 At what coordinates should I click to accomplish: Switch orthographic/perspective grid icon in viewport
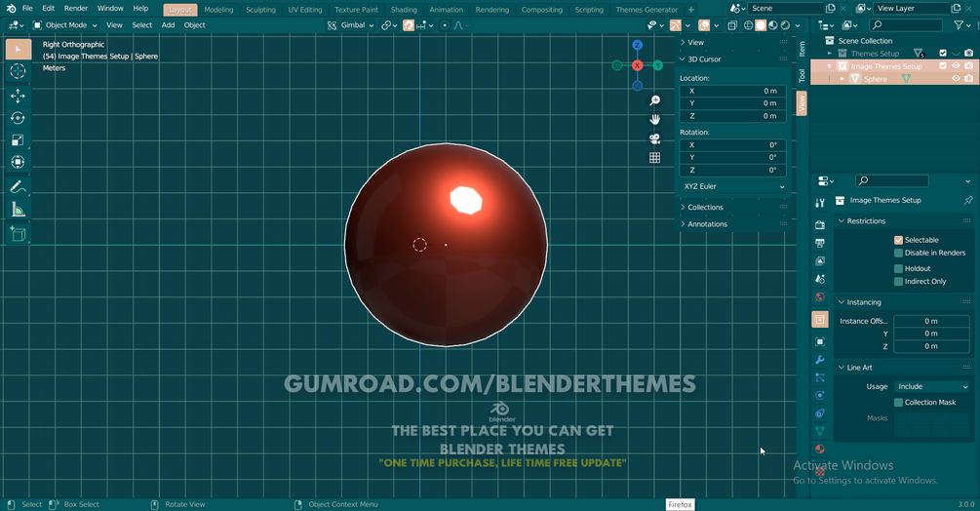pos(654,158)
